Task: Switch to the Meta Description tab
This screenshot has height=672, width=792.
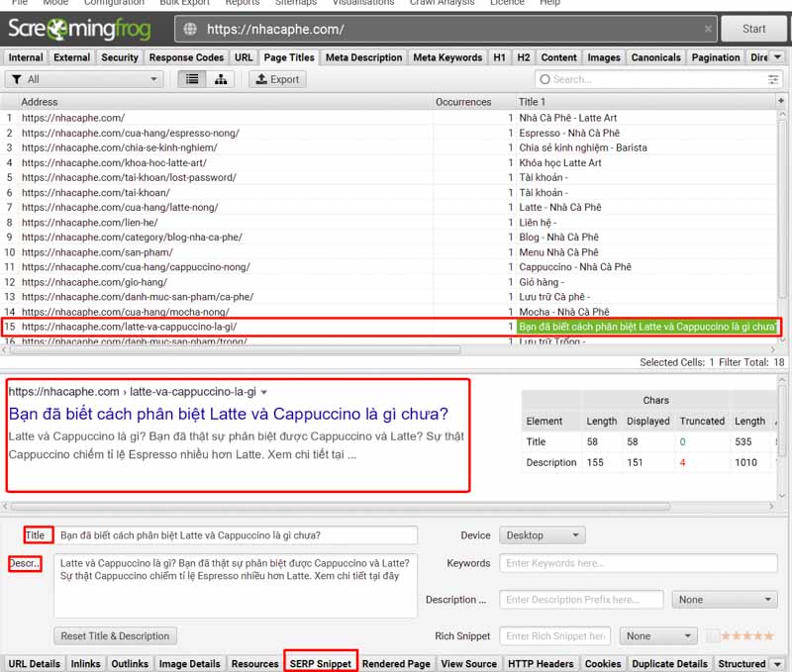Action: point(363,57)
